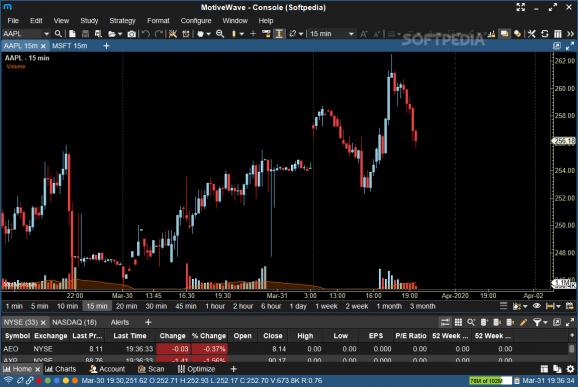The image size is (578, 387).
Task: Open the Strategy menu
Action: [122, 21]
